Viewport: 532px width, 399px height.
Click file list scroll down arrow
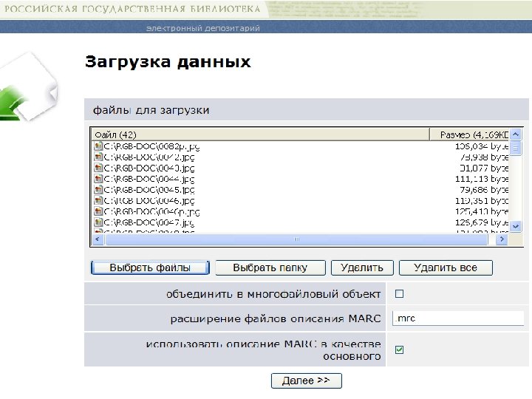[516, 226]
